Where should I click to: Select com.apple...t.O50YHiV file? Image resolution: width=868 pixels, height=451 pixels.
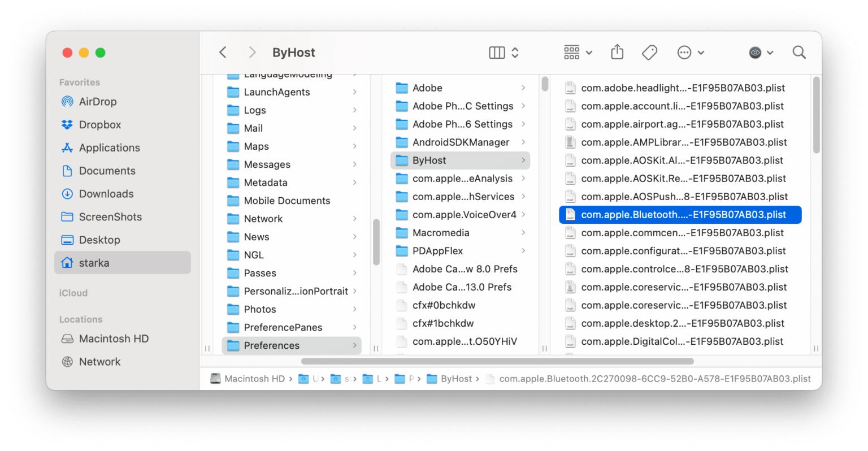click(461, 341)
